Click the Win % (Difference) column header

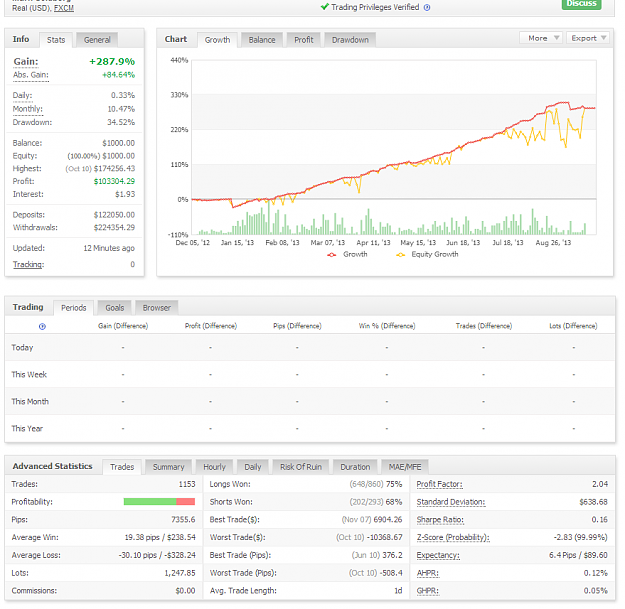(387, 326)
